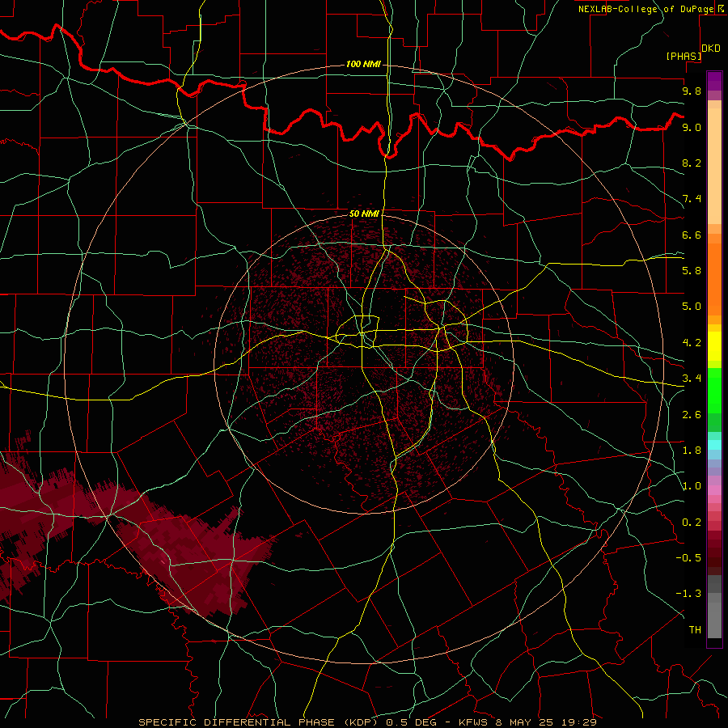
Task: Select the 1.8 value on the color scale
Action: coord(692,451)
